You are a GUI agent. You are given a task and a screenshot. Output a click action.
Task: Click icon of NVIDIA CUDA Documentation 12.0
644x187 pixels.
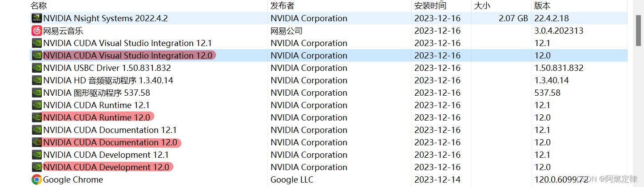pos(37,142)
